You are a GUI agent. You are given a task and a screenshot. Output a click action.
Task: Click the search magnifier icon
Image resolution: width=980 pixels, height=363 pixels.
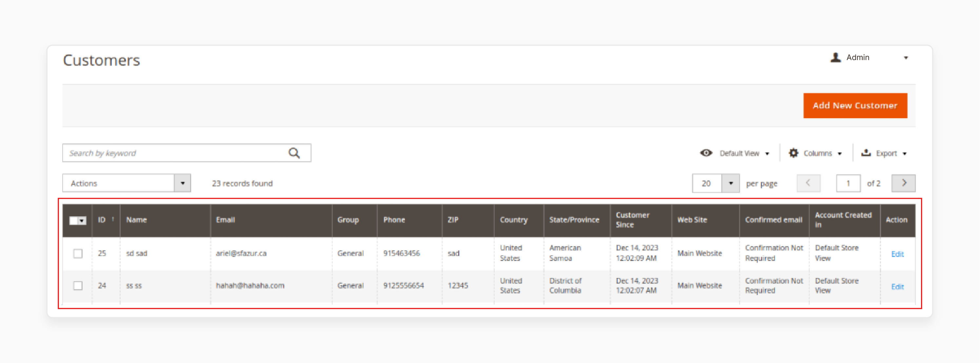(294, 153)
